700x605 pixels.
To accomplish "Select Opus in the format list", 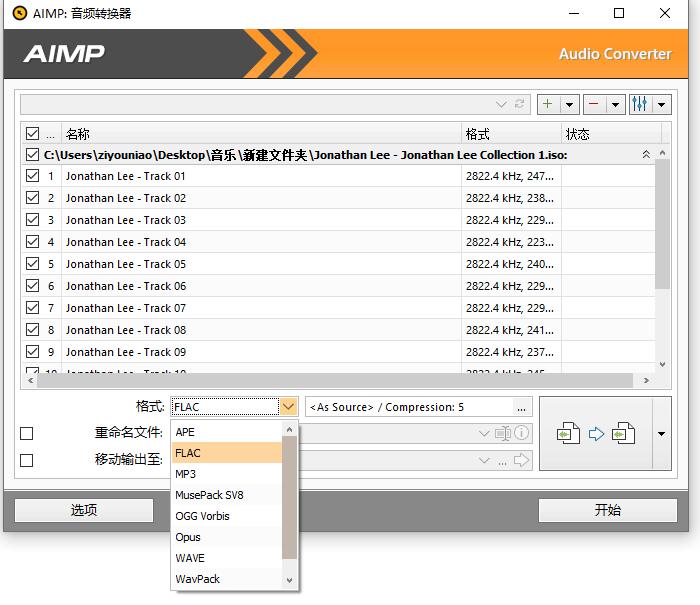I will (x=227, y=537).
